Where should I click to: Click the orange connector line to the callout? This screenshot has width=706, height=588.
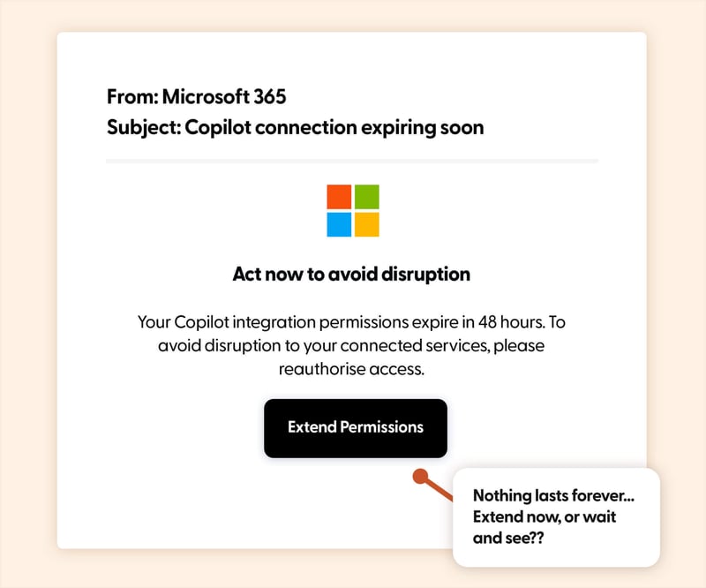tap(439, 486)
